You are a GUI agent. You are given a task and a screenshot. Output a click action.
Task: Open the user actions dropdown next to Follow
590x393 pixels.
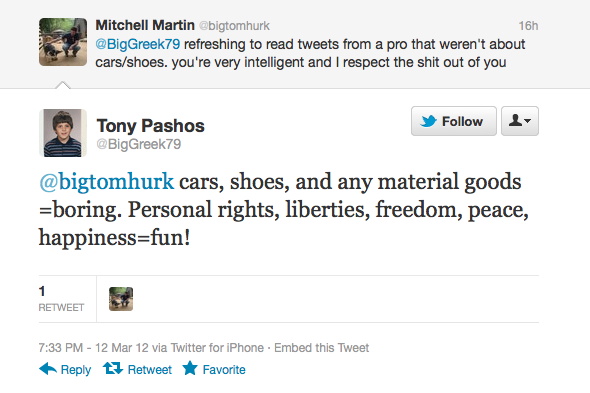520,121
